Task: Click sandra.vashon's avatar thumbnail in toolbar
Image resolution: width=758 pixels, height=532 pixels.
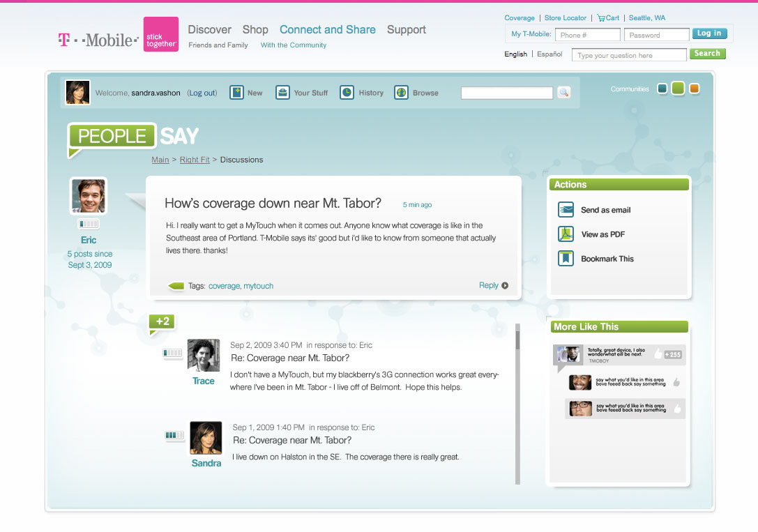Action: pyautogui.click(x=77, y=92)
